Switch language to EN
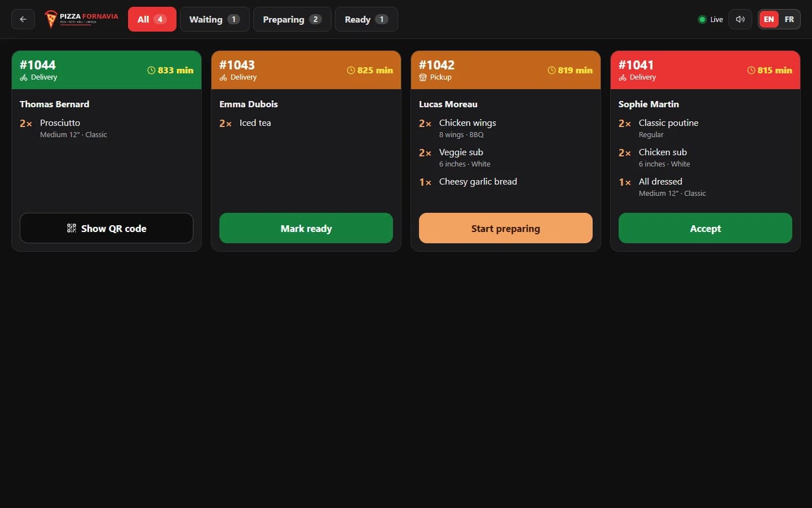The width and height of the screenshot is (812, 508). click(x=769, y=19)
